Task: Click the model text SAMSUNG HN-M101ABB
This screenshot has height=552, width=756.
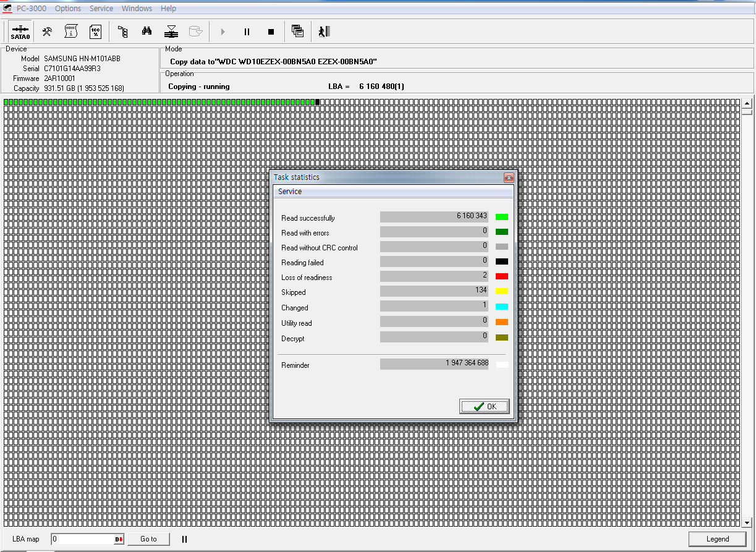Action: point(82,59)
